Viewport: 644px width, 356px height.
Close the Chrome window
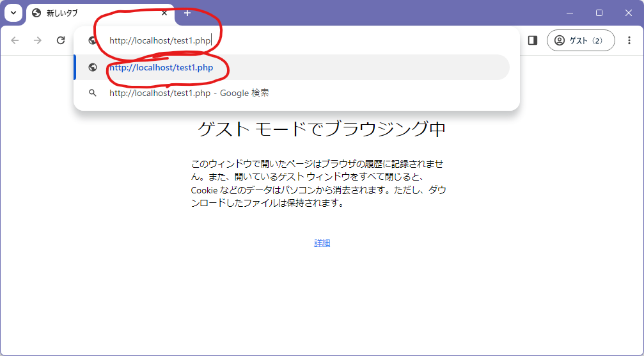[629, 13]
